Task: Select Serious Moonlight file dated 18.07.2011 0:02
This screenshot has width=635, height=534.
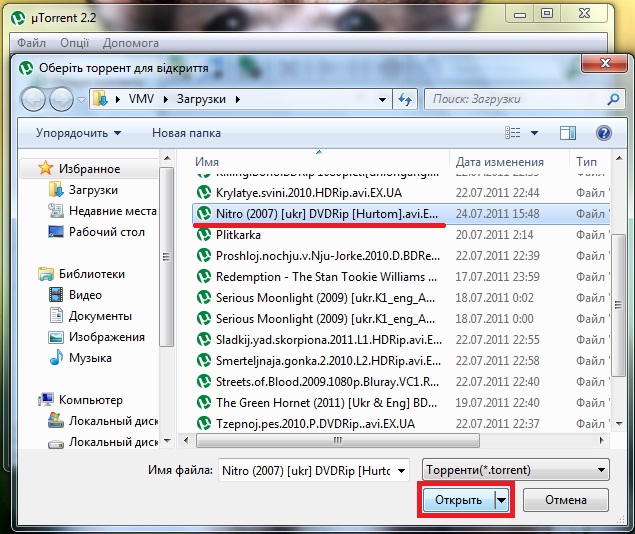Action: (401, 298)
